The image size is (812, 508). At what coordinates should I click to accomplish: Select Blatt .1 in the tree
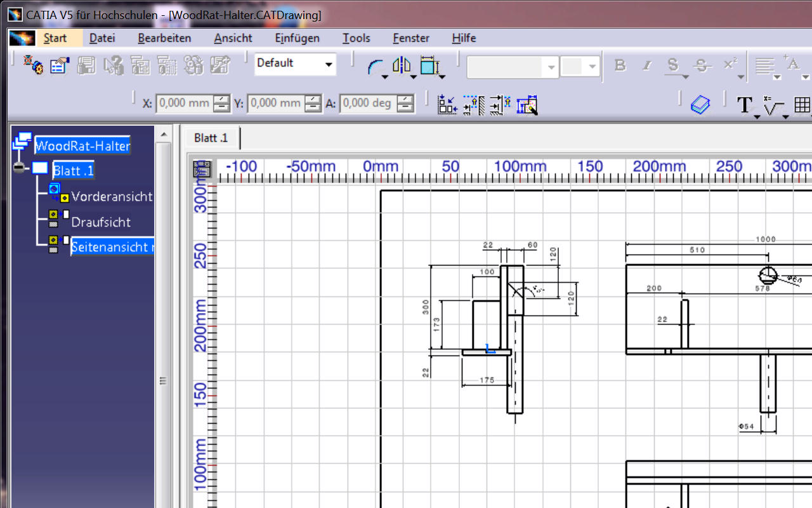click(73, 171)
